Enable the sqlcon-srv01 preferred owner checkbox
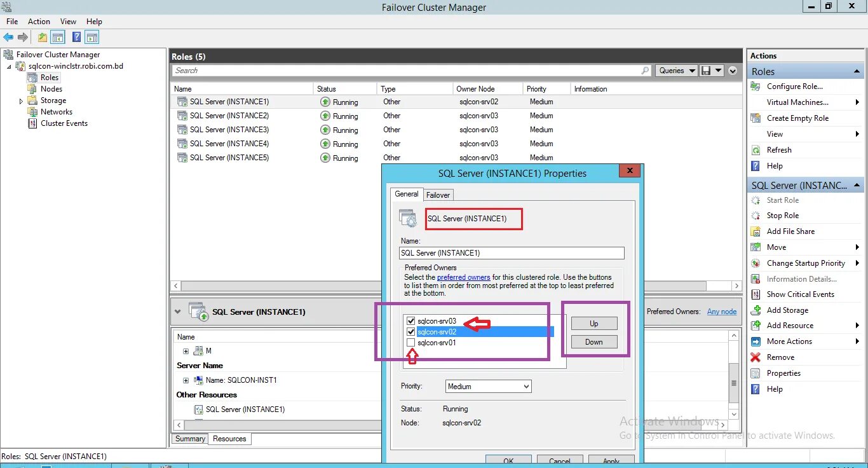868x468 pixels. [x=411, y=343]
